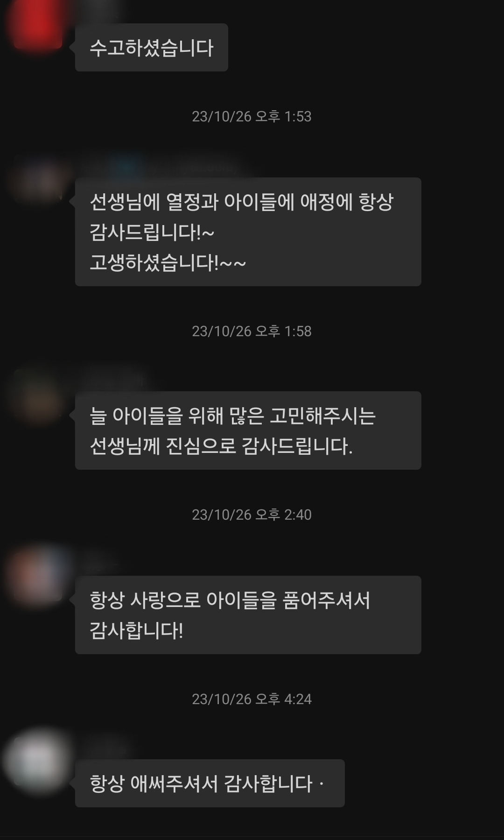The height and width of the screenshot is (840, 504).
Task: Select the '항상 애써주셔서 감사합니다' bubble
Action: (210, 783)
